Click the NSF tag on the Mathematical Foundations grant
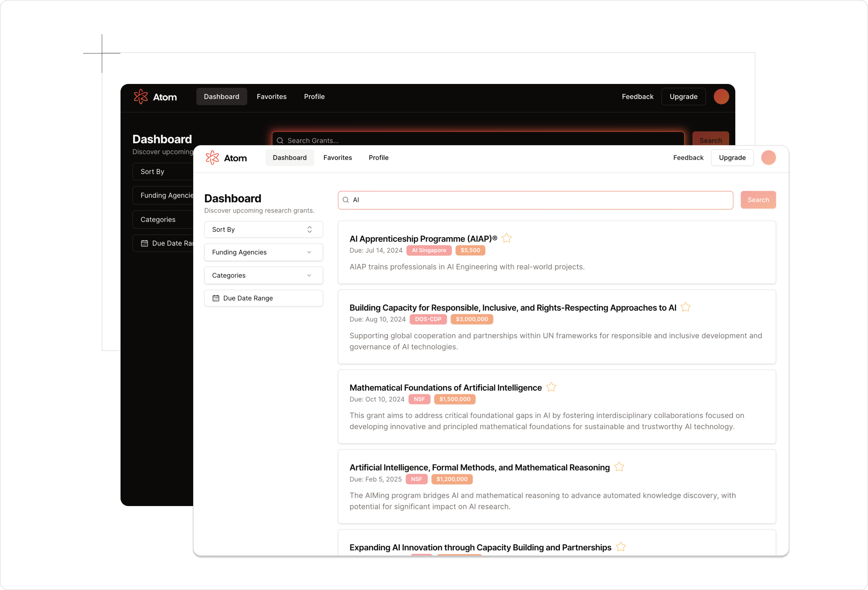Screen dimensions: 868x590 (x=419, y=399)
